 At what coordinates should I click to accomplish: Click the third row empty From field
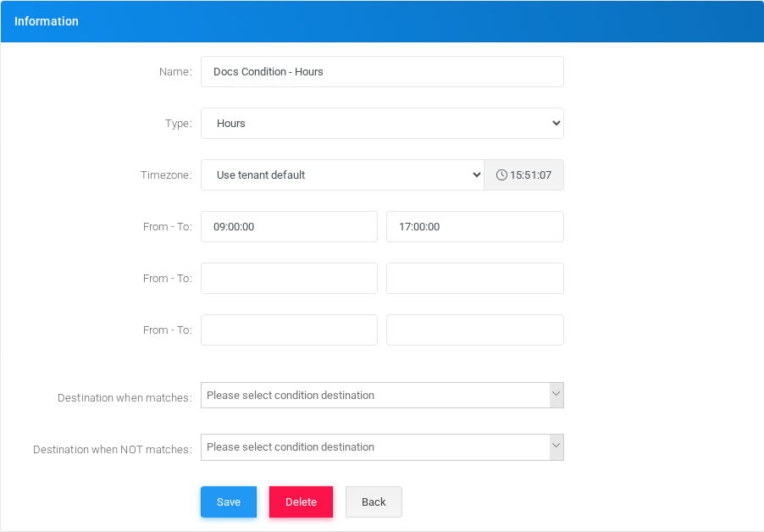click(289, 330)
